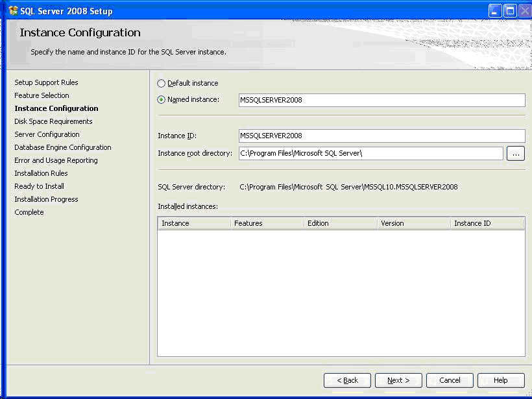Click the Instance ID text field
The width and height of the screenshot is (532, 399).
click(x=381, y=136)
